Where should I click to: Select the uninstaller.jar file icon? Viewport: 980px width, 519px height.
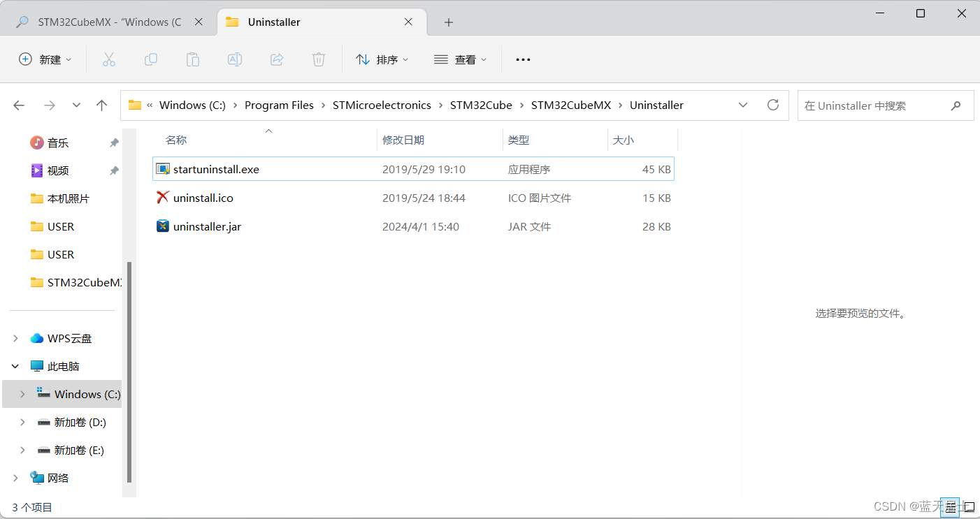(163, 226)
